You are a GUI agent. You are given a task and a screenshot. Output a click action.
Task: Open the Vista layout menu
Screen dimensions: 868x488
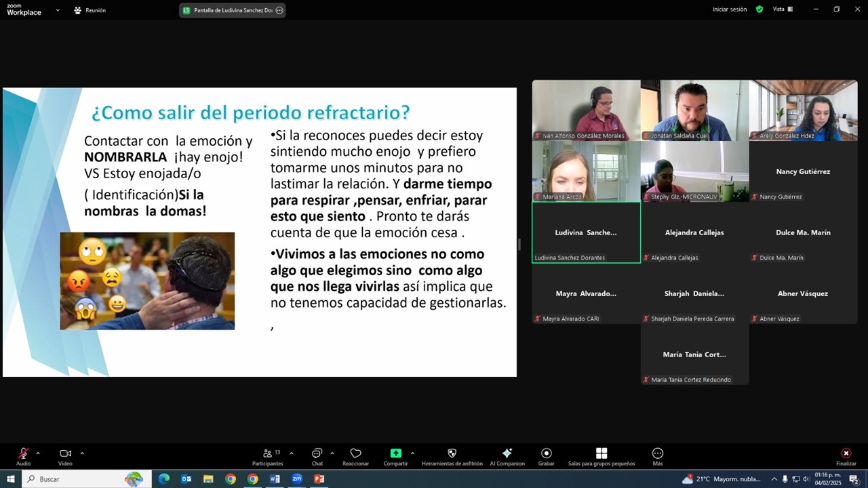[x=783, y=9]
